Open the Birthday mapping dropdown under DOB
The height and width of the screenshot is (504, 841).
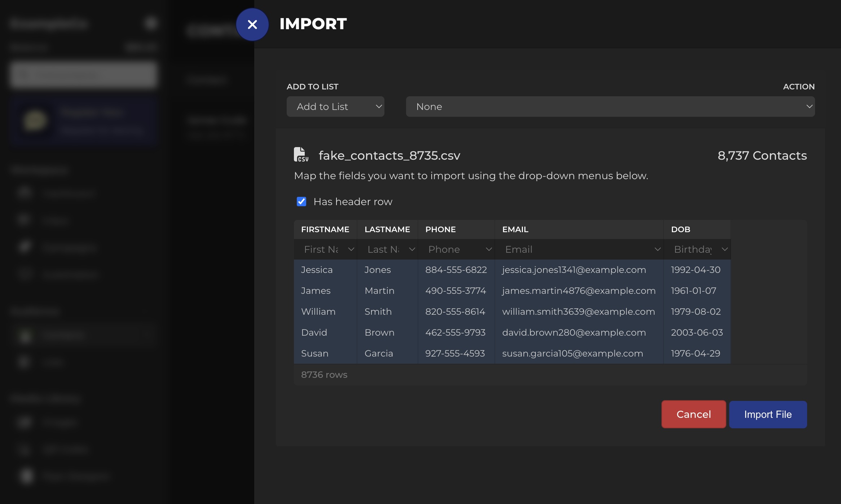pyautogui.click(x=697, y=249)
